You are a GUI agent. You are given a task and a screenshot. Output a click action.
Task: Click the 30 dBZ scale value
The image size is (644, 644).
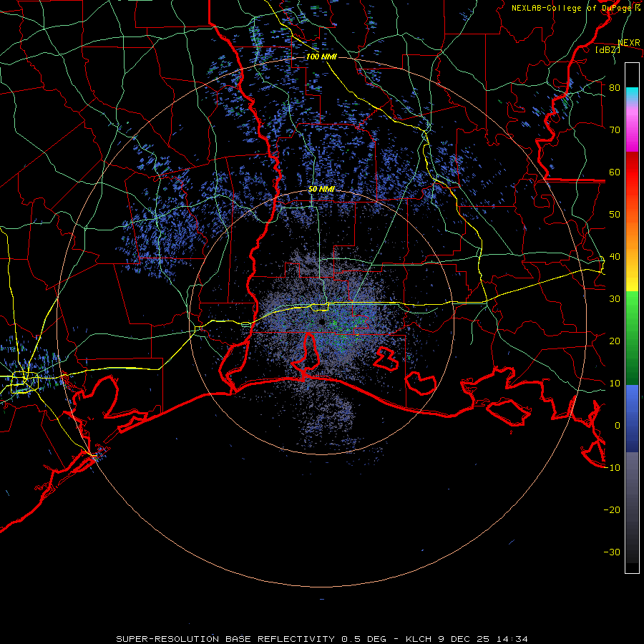click(x=615, y=298)
